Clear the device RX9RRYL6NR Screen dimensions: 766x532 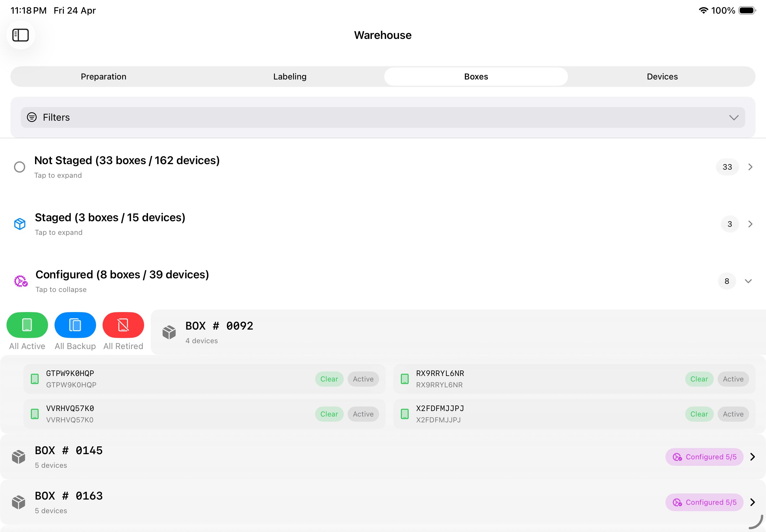click(699, 379)
